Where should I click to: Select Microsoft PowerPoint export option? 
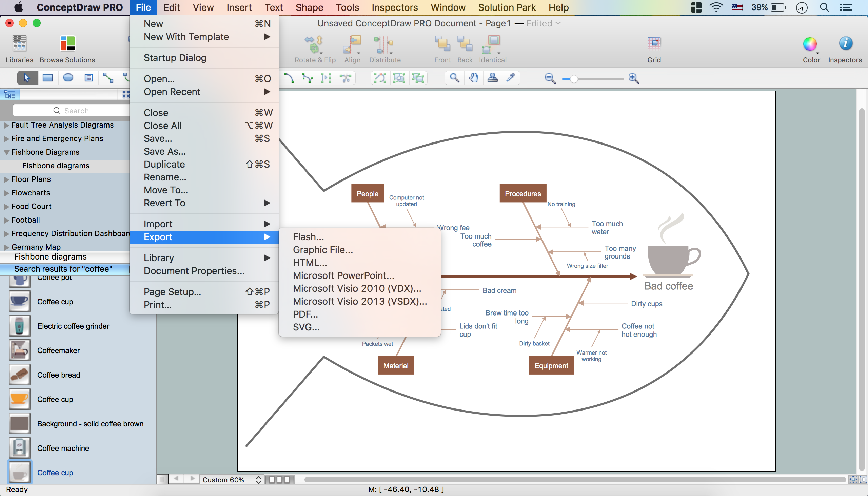(343, 275)
